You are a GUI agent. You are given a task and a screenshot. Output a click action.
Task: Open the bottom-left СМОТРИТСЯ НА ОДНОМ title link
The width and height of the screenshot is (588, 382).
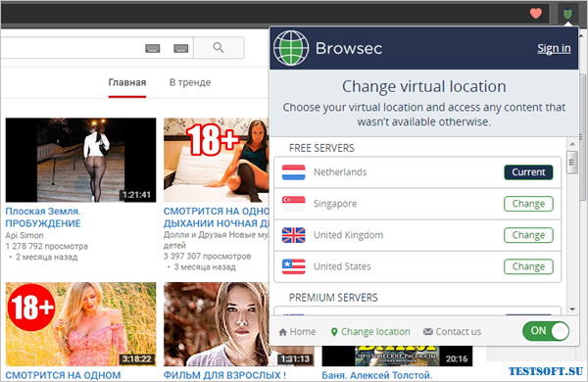click(x=63, y=375)
